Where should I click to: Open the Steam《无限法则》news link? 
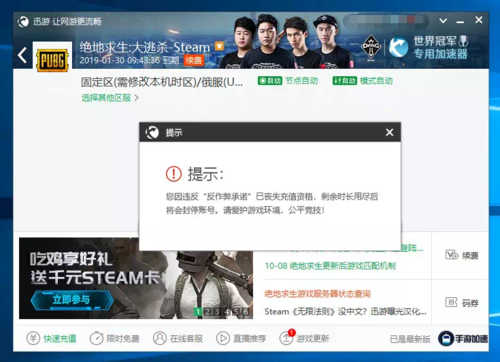point(345,312)
